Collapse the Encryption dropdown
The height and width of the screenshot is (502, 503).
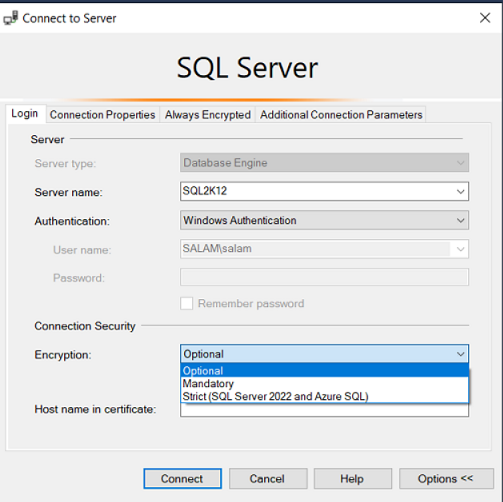click(x=460, y=354)
